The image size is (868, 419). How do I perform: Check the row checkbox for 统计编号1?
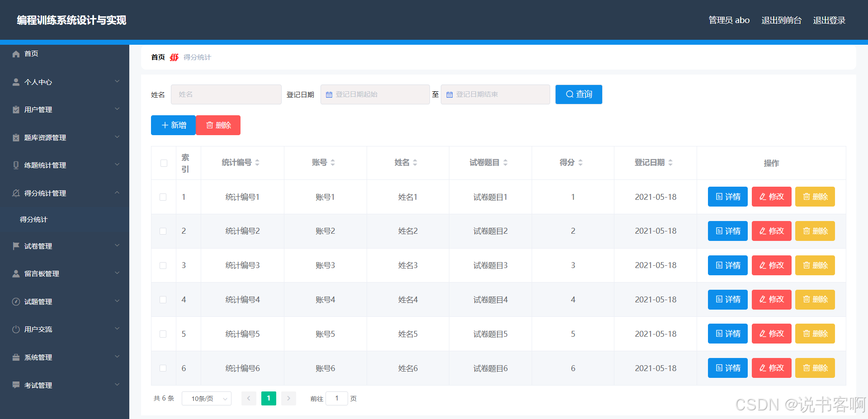(x=163, y=197)
